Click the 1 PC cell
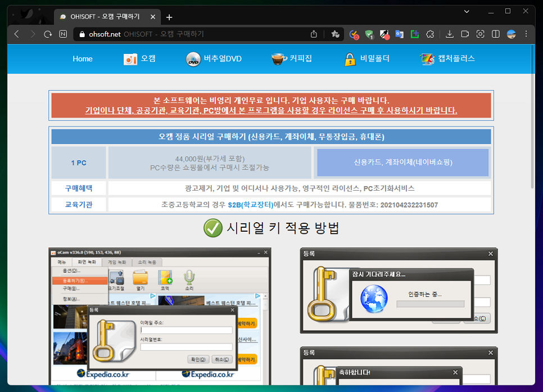This screenshot has width=543, height=392. [79, 163]
